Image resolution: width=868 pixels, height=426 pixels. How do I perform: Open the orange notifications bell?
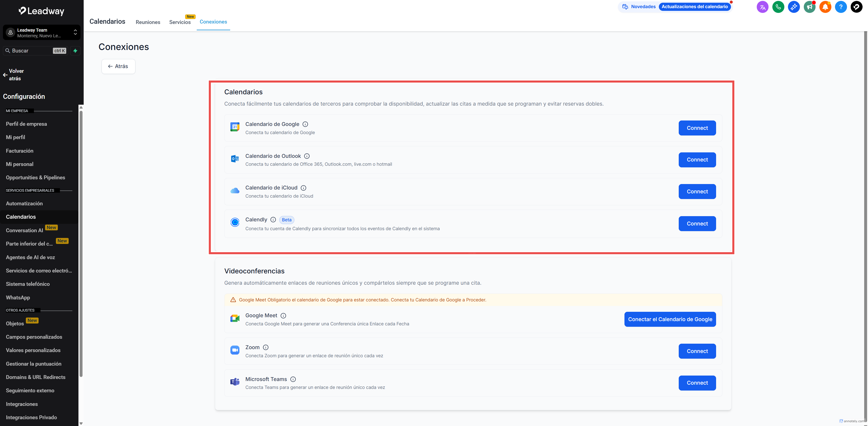(825, 7)
